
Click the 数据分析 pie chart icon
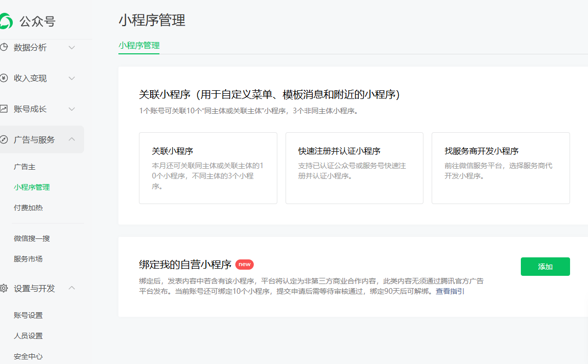(x=4, y=48)
